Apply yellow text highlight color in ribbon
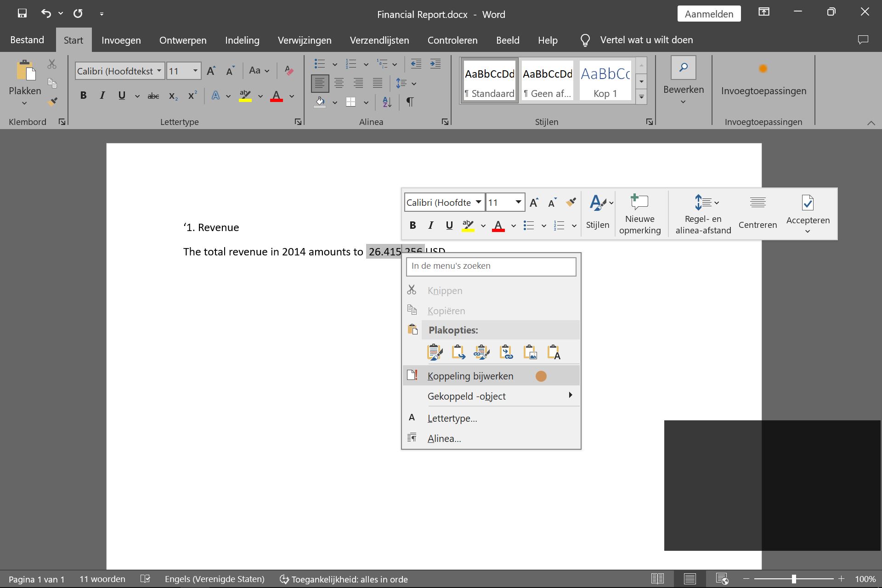 pos(245,96)
